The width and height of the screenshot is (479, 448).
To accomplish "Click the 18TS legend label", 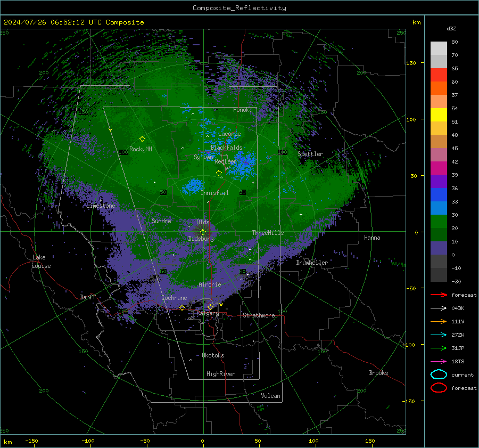I will tap(458, 362).
